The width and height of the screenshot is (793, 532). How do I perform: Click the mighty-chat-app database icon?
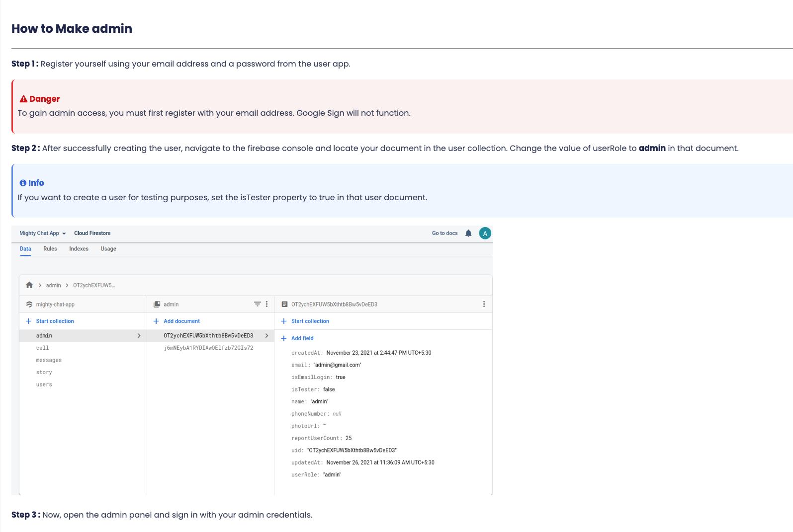tap(29, 304)
